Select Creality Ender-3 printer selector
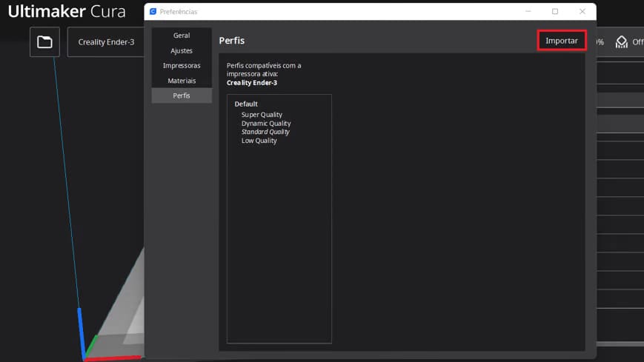The height and width of the screenshot is (362, 644). tap(106, 42)
